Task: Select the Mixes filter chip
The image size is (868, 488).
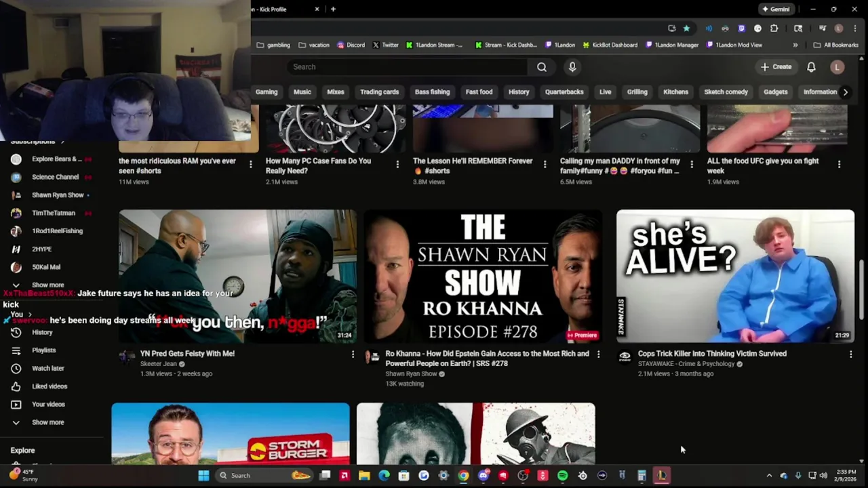Action: click(x=336, y=92)
